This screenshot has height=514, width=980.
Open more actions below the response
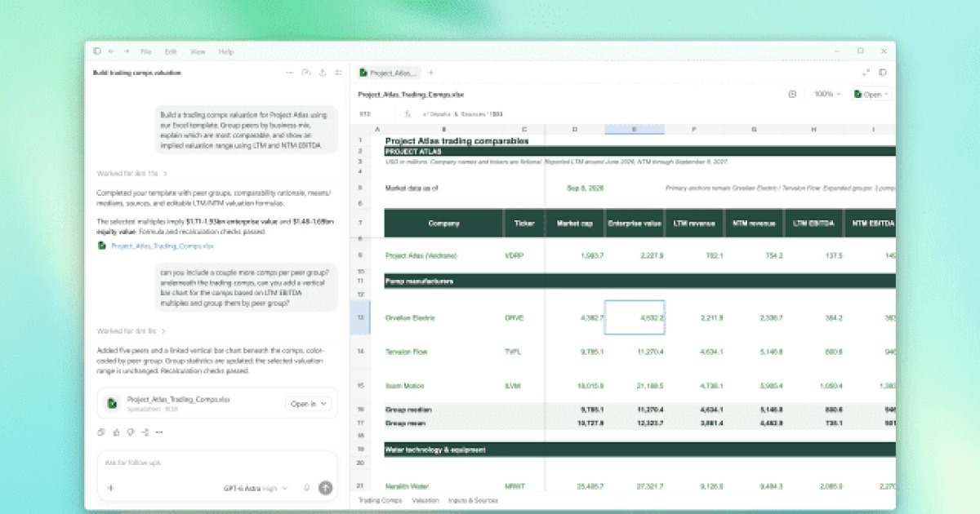pos(159,432)
